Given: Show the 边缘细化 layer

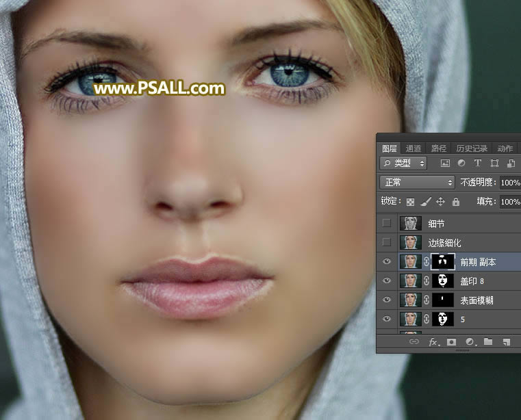Looking at the screenshot, I should 387,242.
